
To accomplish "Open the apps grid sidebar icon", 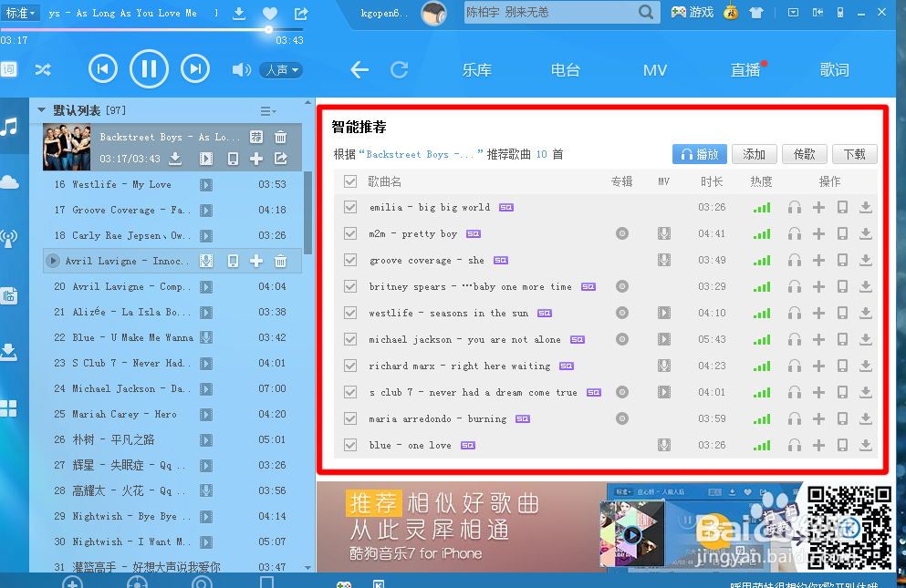I will point(8,408).
